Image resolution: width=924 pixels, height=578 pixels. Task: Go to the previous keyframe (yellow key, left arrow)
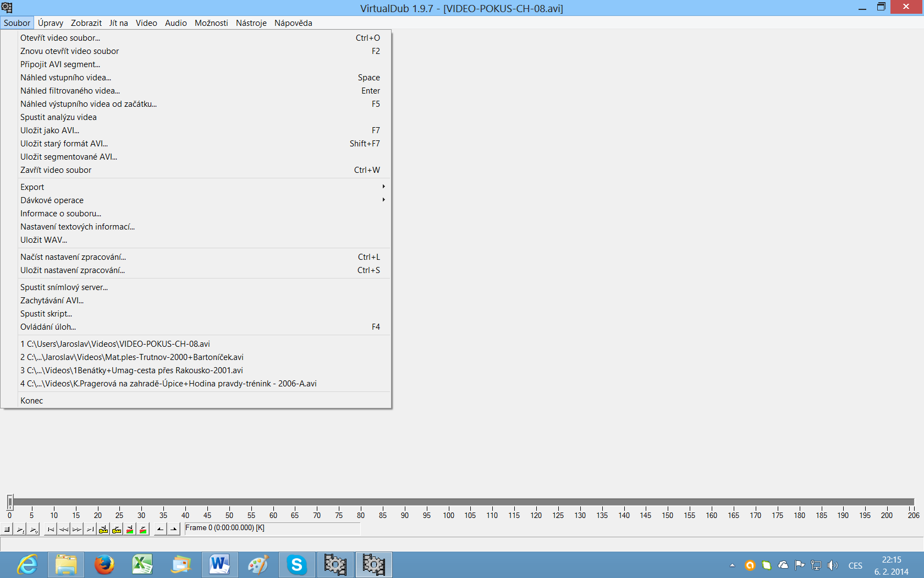[x=103, y=530]
